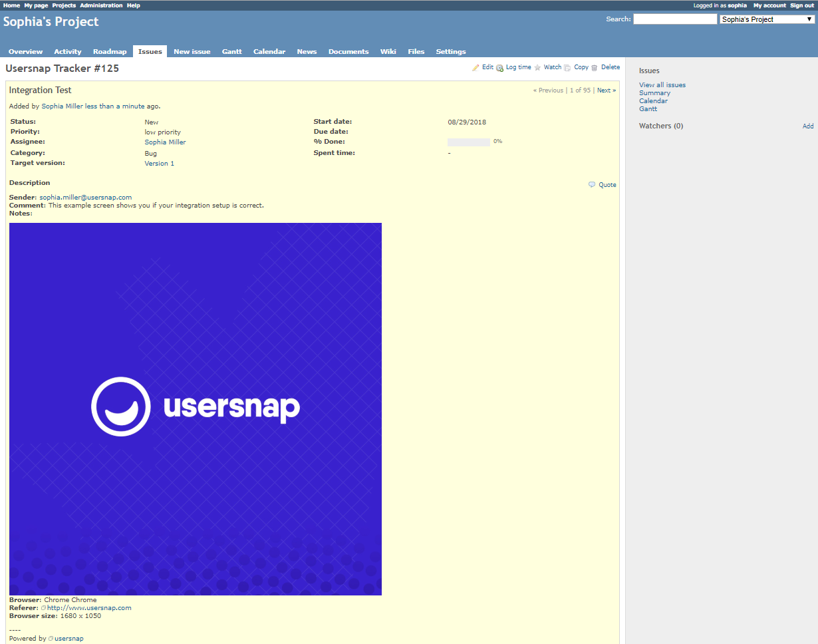This screenshot has height=644, width=818.
Task: Click the start date 08/29/2018
Action: pos(467,122)
